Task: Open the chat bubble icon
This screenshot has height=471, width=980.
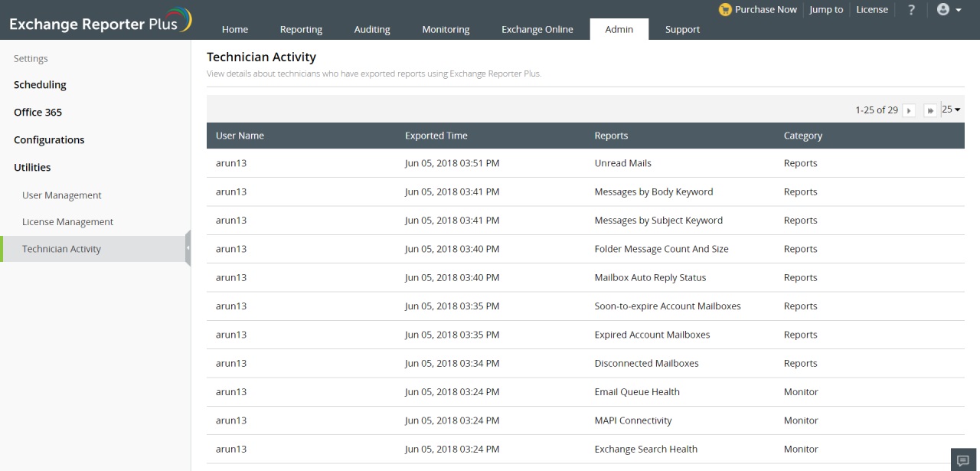Action: [x=963, y=460]
